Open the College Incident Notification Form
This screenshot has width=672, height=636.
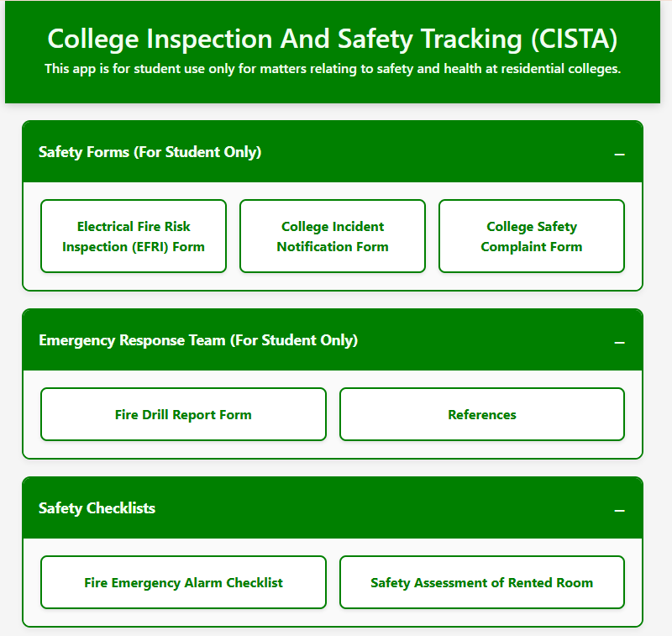(333, 236)
